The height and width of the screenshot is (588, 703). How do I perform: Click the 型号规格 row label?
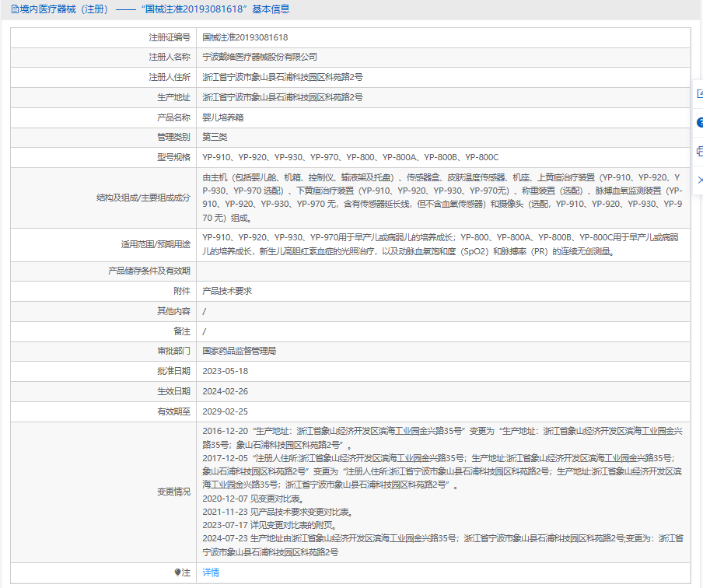tap(173, 157)
